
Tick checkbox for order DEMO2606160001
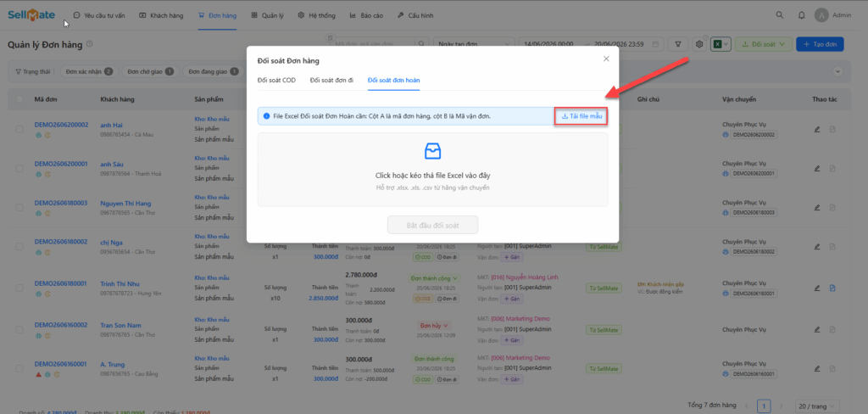pyautogui.click(x=19, y=368)
